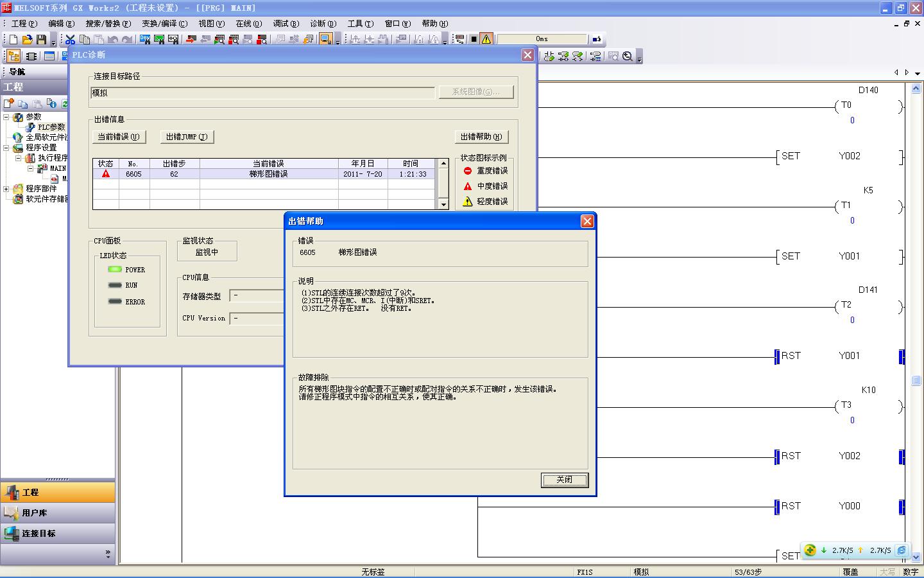Switch to the 连接目标 navigation tab

[38, 533]
